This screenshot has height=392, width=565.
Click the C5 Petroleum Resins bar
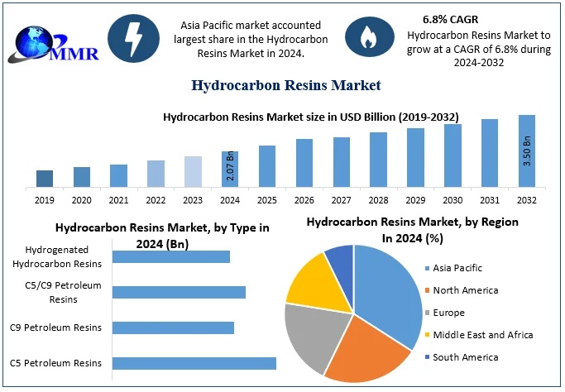(x=194, y=364)
